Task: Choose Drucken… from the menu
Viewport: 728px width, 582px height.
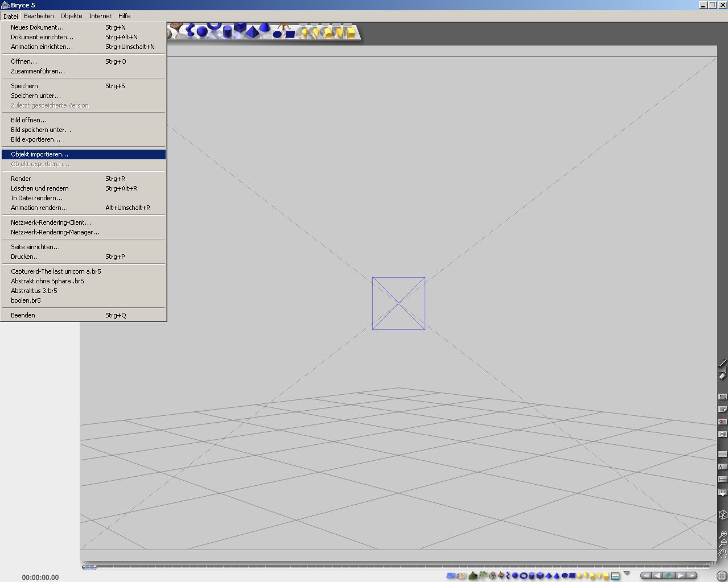Action: pyautogui.click(x=84, y=257)
